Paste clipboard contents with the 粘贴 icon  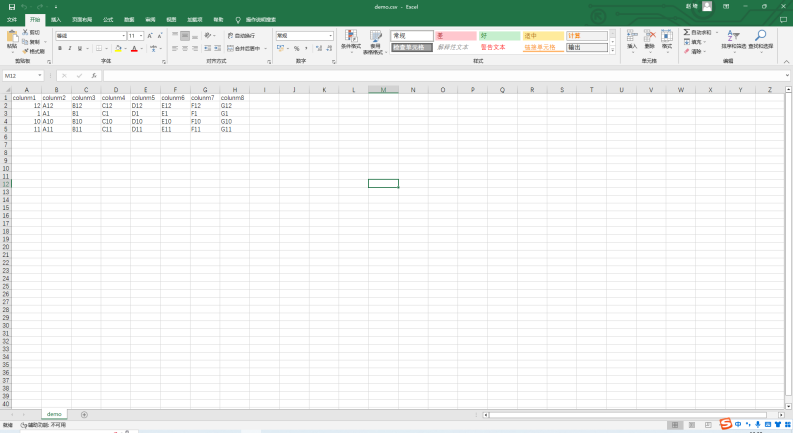[12, 40]
